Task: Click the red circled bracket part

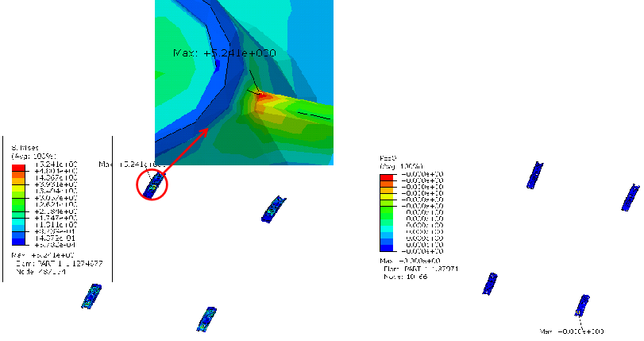Action: pyautogui.click(x=152, y=184)
